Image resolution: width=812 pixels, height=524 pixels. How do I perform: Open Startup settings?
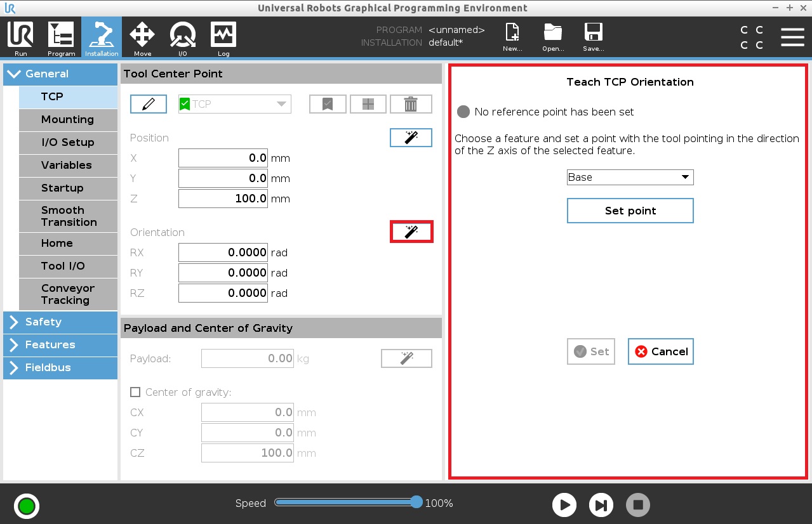(x=68, y=188)
